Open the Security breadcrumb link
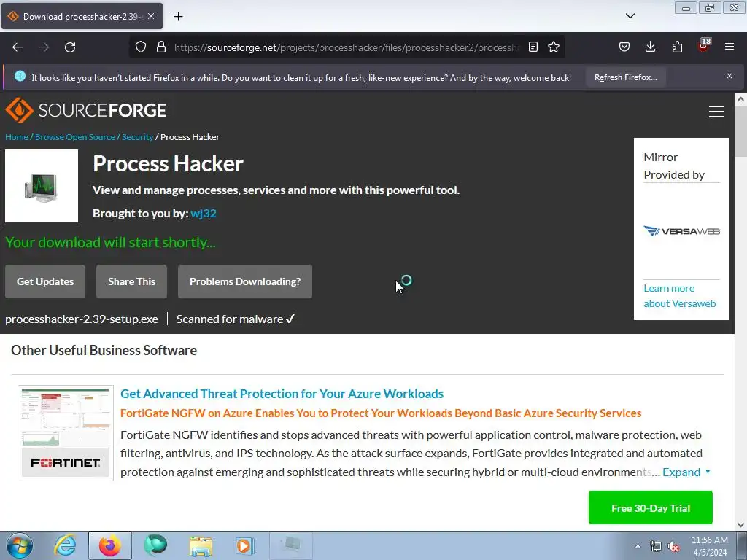Viewport: 747px width, 560px height. 137,137
